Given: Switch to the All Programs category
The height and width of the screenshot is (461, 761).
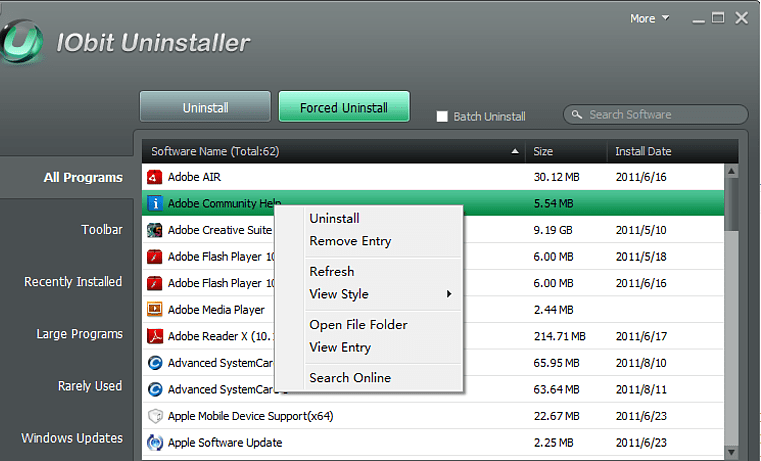Looking at the screenshot, I should 83,178.
